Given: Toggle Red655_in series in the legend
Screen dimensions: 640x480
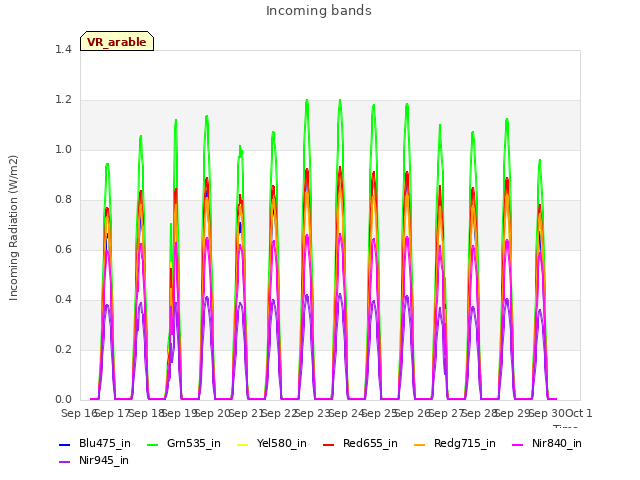Looking at the screenshot, I should tap(360, 444).
